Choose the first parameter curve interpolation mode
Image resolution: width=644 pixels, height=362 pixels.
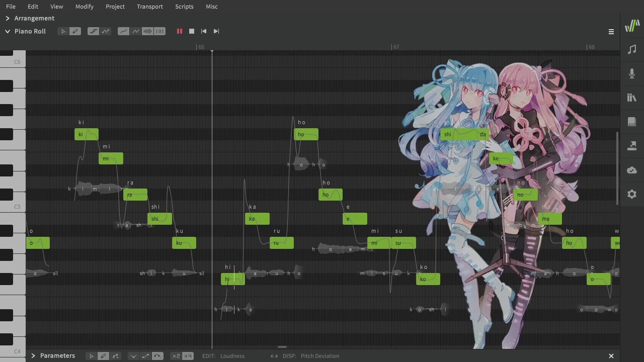pyautogui.click(x=133, y=356)
